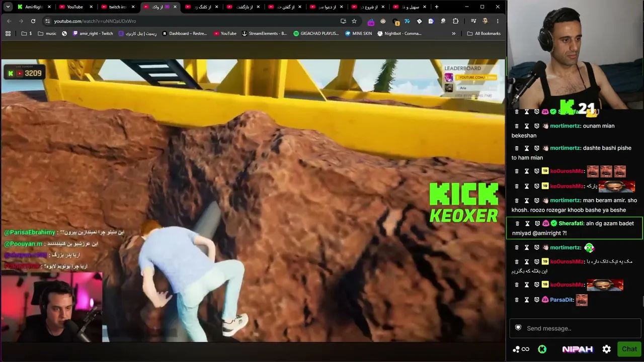Timeout user on "ounam mian bekeshan" message

click(527, 126)
